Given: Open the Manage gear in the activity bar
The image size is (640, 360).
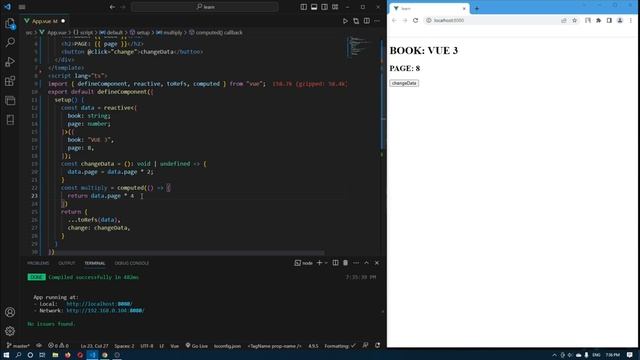Looking at the screenshot, I should [x=10, y=331].
